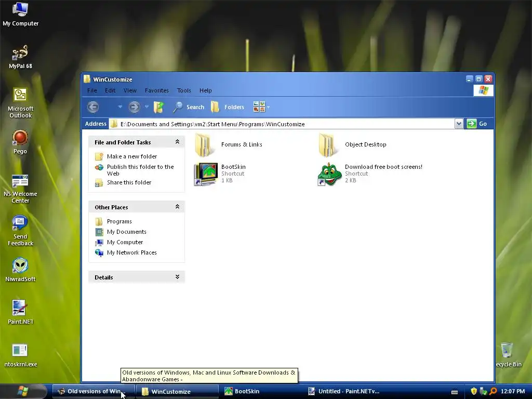Switch to BootSkin taskbar button
This screenshot has height=399, width=532.
pos(260,392)
